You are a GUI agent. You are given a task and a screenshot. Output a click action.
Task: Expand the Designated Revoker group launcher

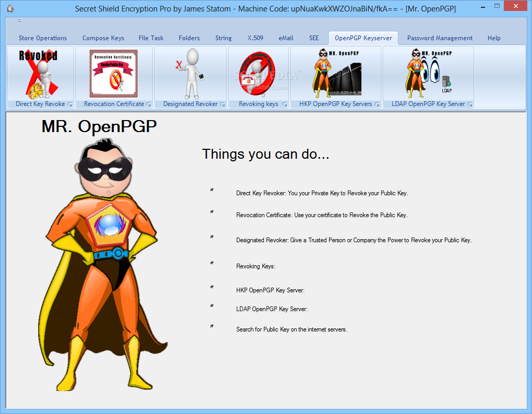coord(223,104)
